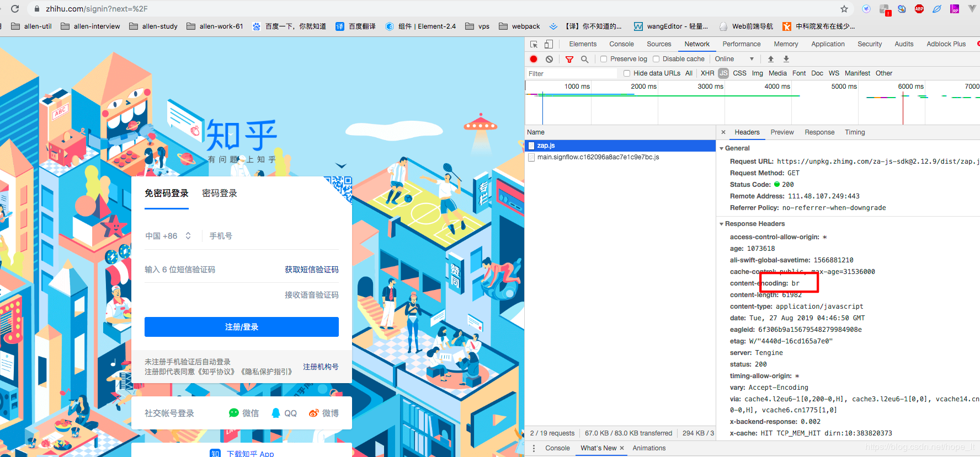Switch to 密码登录 password login

point(220,193)
